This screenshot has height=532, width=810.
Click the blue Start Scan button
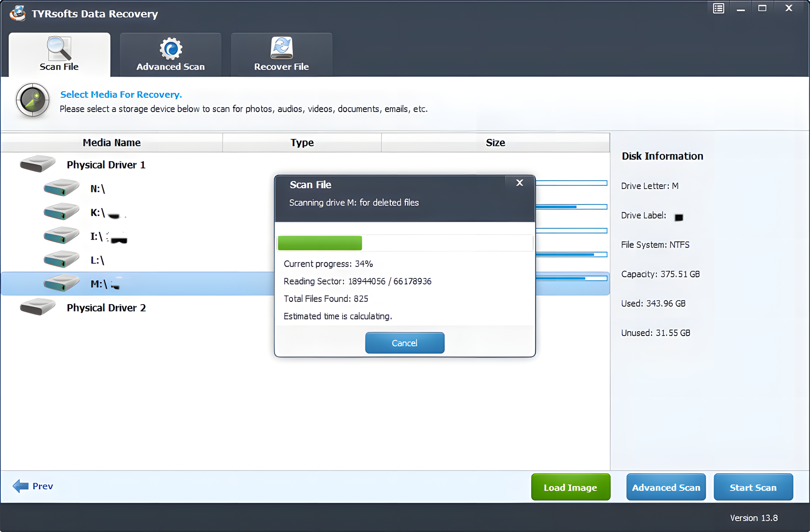753,487
